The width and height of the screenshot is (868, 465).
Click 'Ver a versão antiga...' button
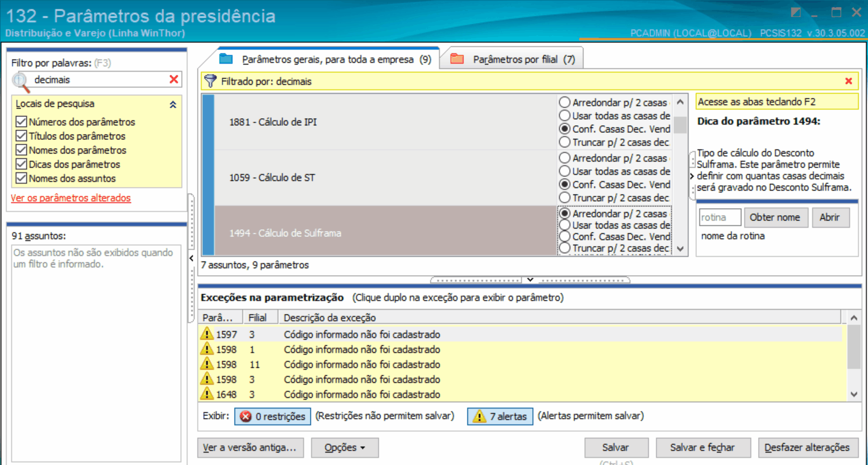point(251,448)
